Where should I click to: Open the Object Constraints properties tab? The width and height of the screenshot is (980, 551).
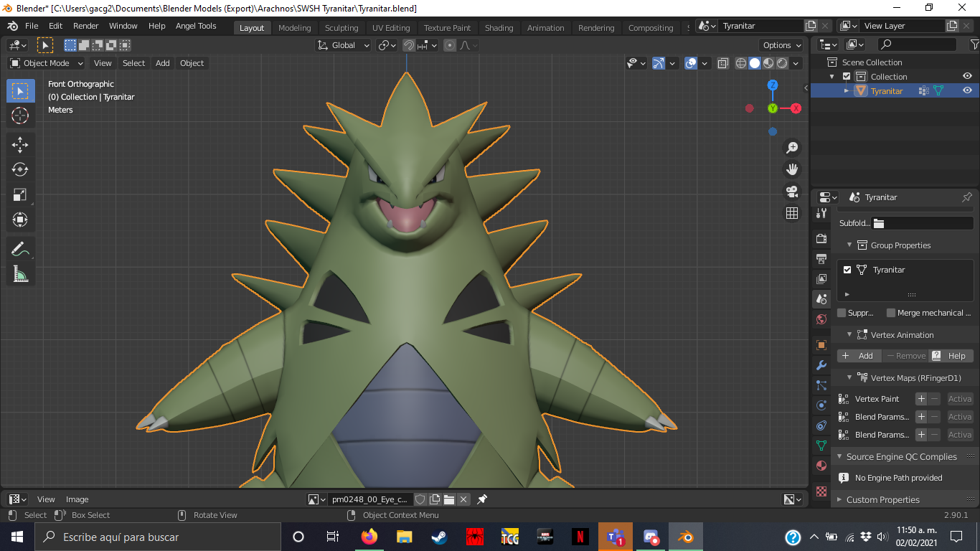[x=821, y=425]
